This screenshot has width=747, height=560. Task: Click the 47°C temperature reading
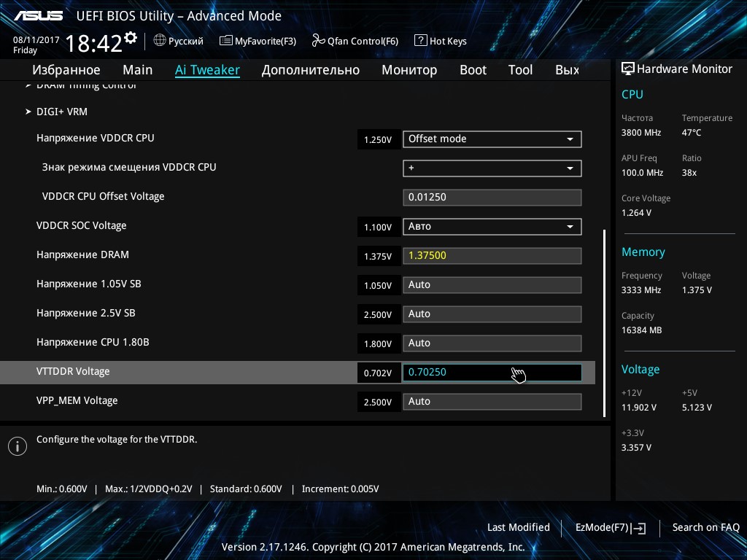(x=692, y=133)
